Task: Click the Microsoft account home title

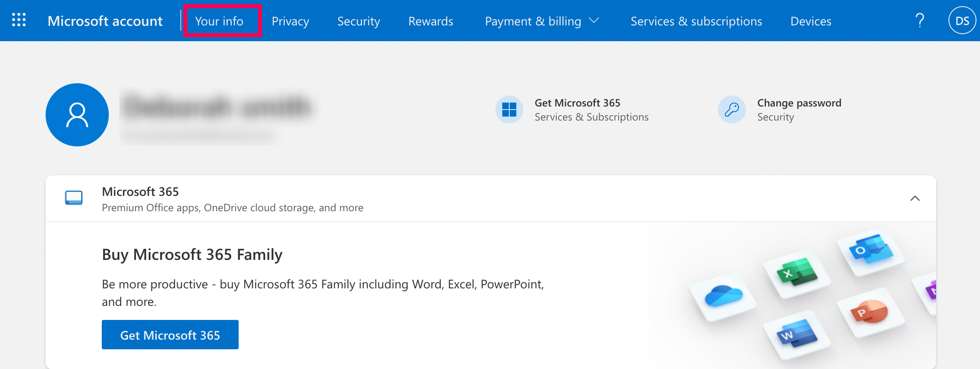Action: 105,21
